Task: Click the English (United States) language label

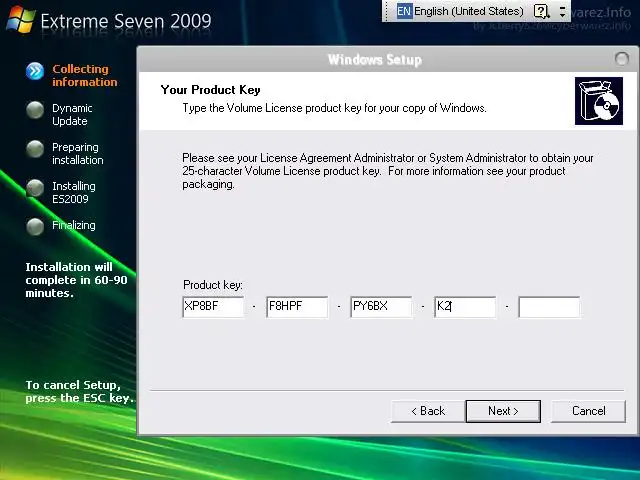Action: pos(469,11)
